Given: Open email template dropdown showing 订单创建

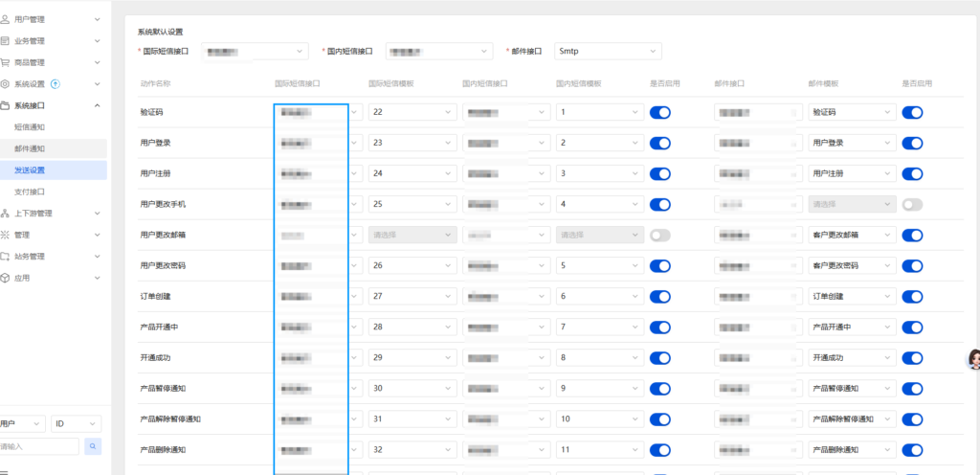Looking at the screenshot, I should point(852,296).
